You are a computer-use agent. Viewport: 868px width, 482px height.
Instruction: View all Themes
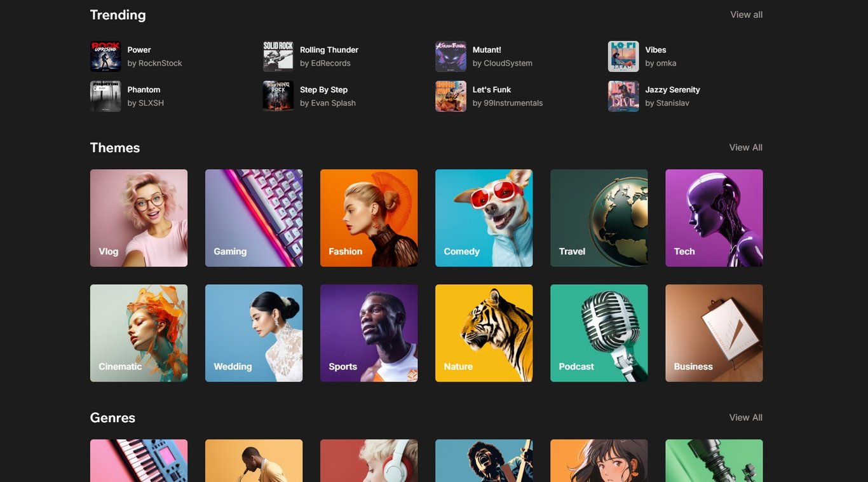coord(745,148)
